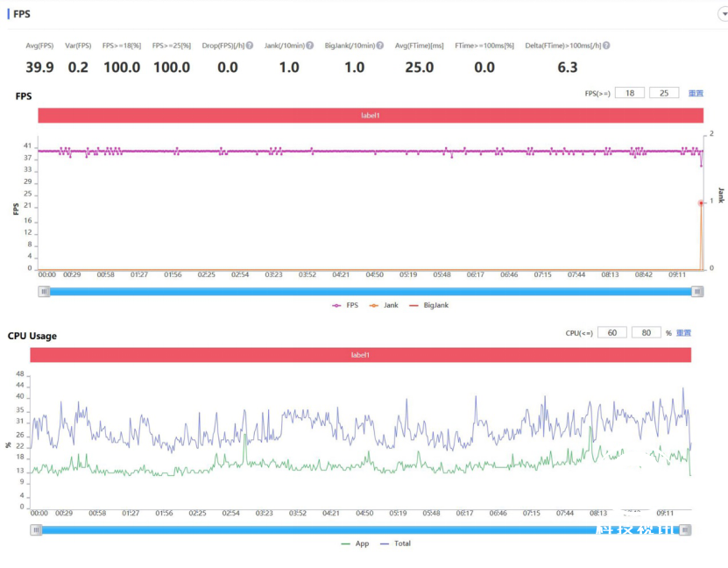
Task: Click the CPU Usage section heading
Action: [x=32, y=336]
